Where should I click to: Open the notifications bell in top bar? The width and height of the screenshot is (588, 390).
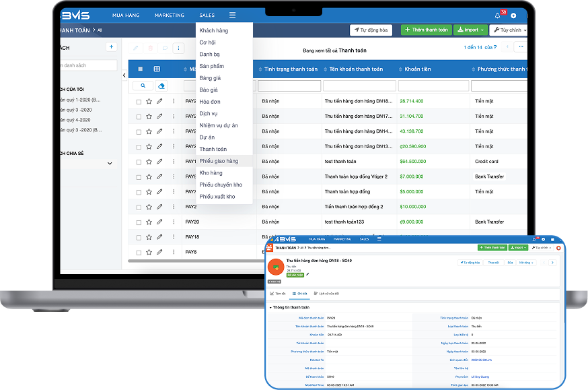[x=498, y=15]
